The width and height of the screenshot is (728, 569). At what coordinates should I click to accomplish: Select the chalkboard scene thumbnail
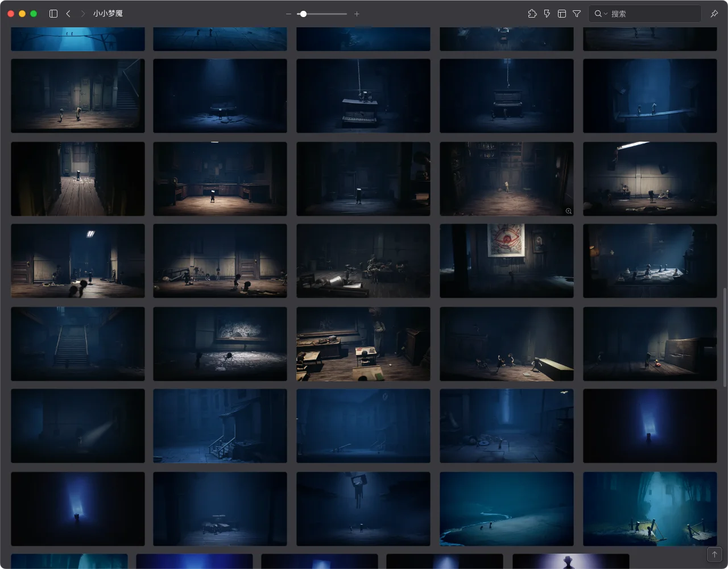pos(220,344)
